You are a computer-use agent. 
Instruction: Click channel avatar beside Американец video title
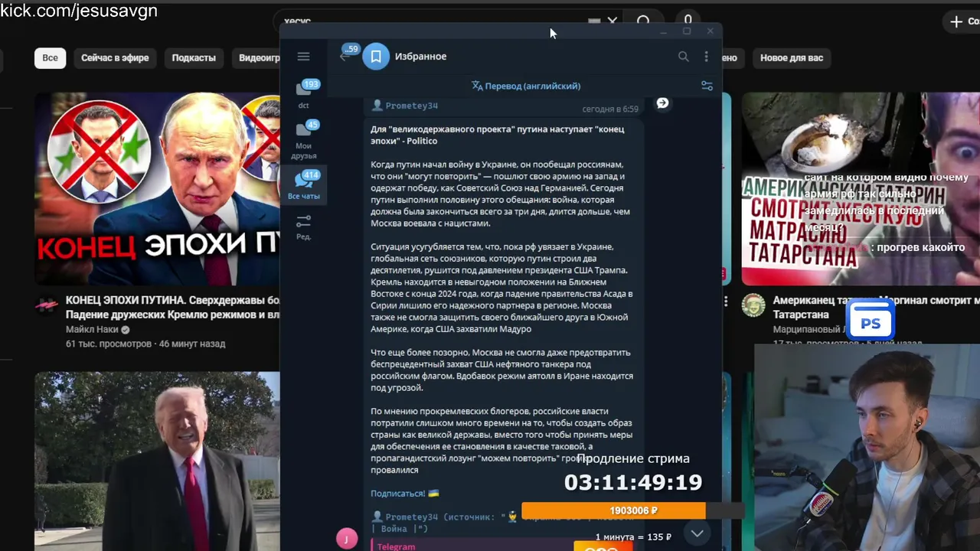753,305
